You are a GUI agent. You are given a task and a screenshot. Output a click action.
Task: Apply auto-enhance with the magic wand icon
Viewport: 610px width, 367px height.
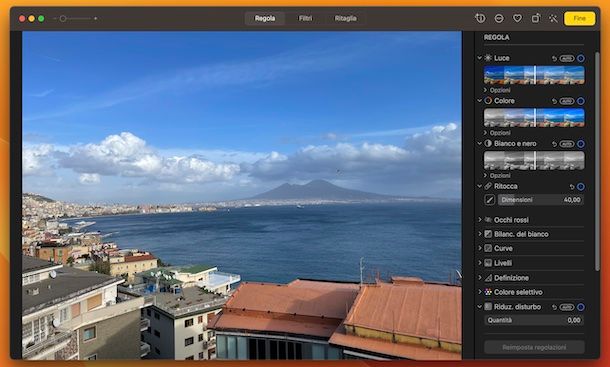(553, 18)
